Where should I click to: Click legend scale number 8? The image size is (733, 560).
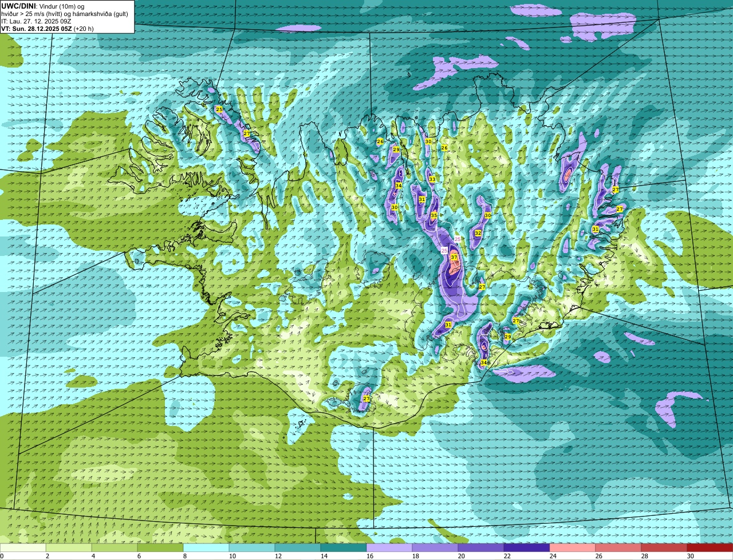coord(184,556)
